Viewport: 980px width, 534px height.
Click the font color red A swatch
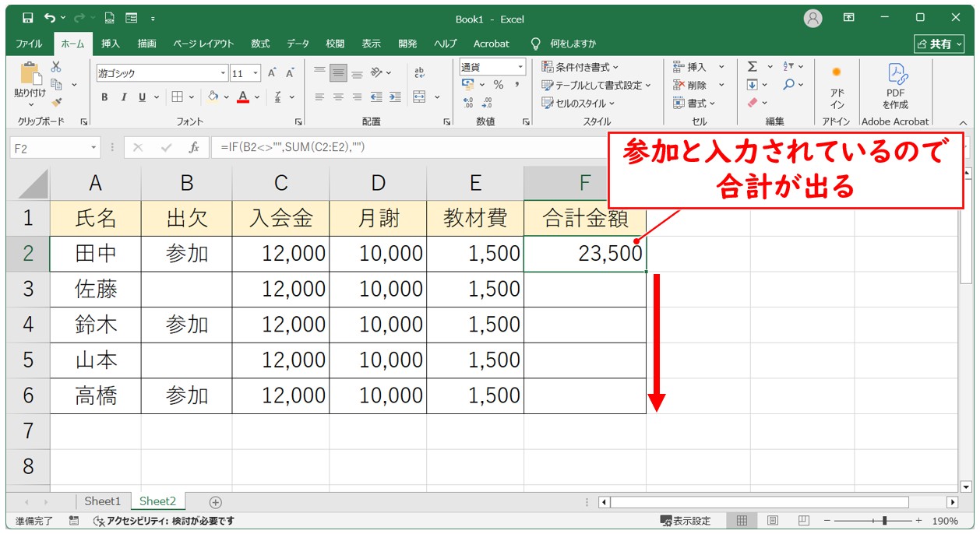[243, 97]
